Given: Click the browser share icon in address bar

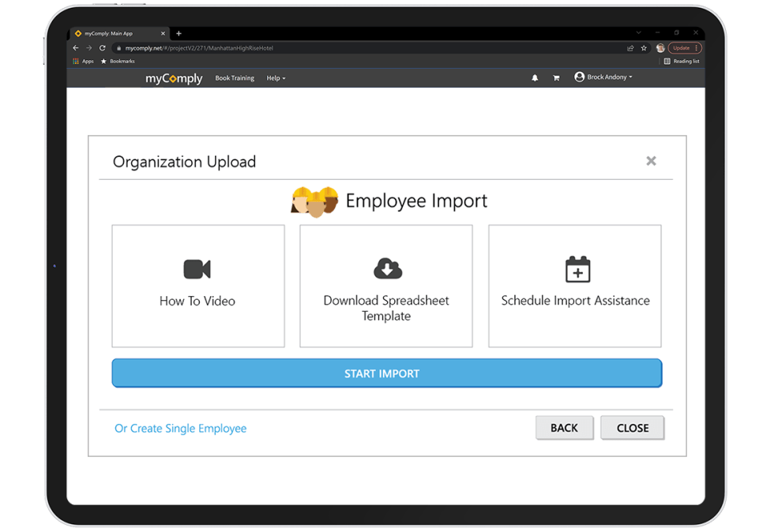Looking at the screenshot, I should pos(629,47).
